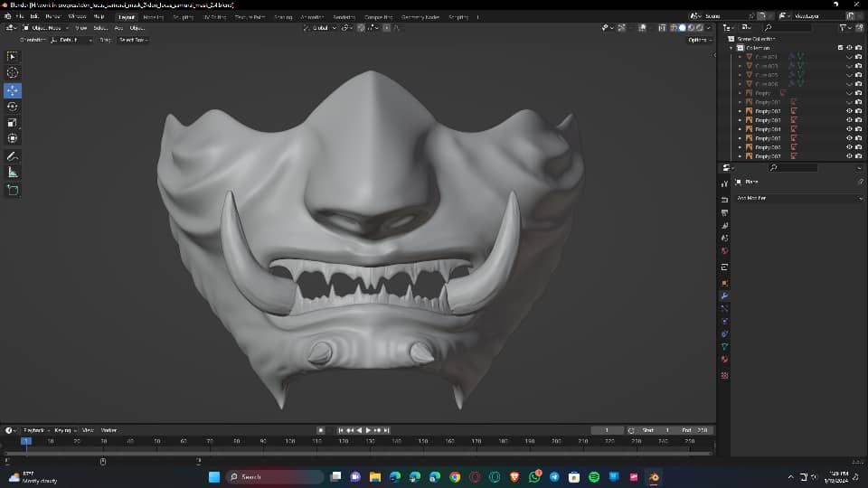Choose the Move tool

click(12, 90)
